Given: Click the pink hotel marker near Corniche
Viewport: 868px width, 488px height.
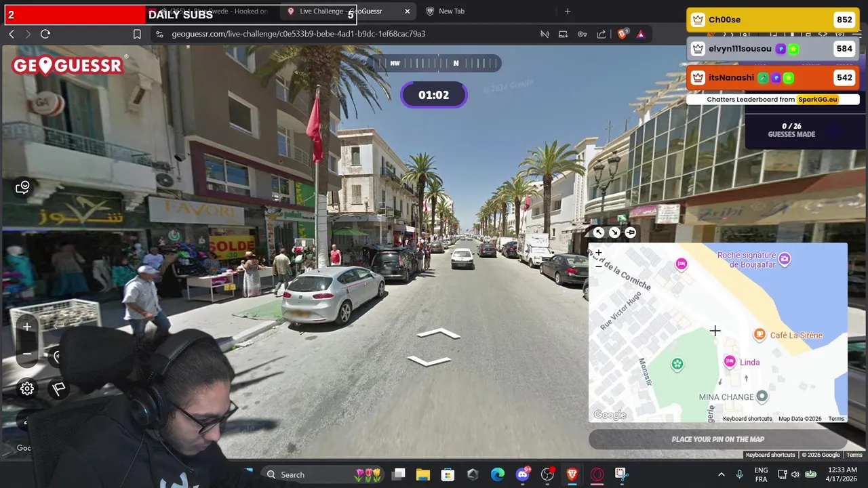Looking at the screenshot, I should [682, 264].
